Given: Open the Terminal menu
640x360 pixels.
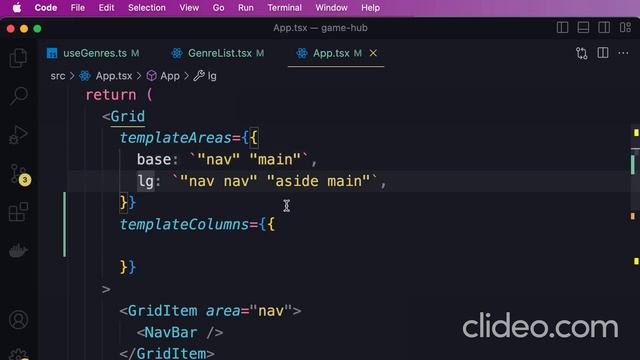Looking at the screenshot, I should pos(284,8).
